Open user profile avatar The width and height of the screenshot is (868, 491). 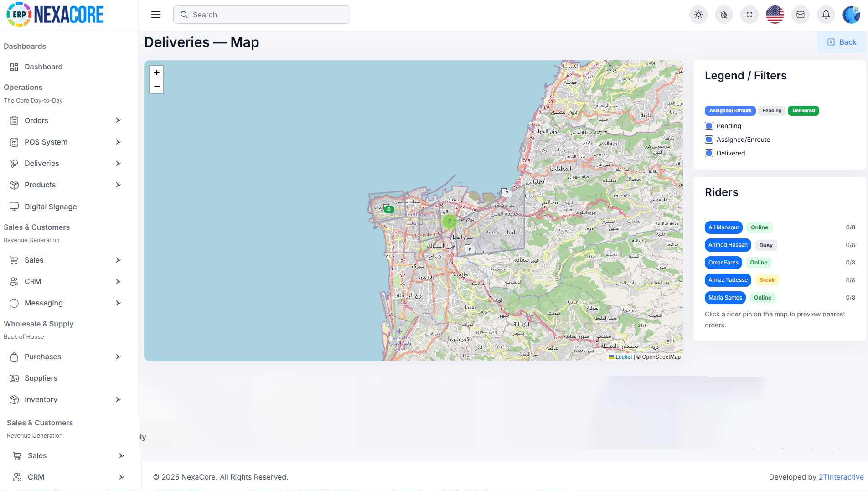click(x=851, y=15)
